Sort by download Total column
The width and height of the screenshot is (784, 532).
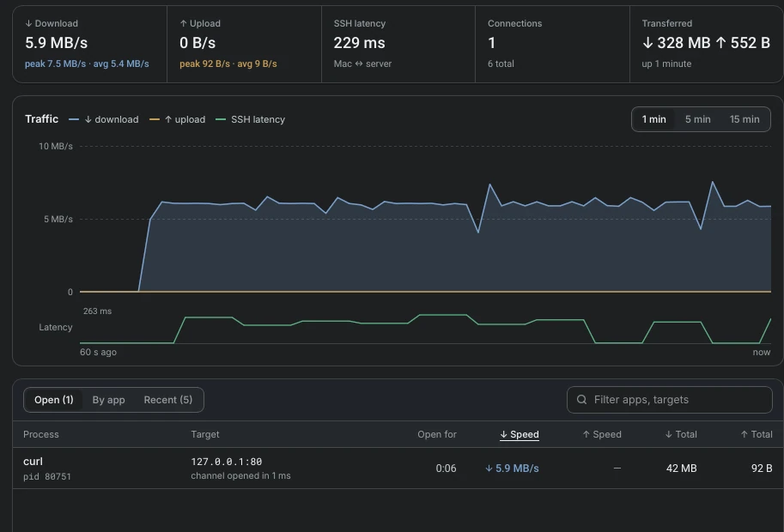tap(681, 434)
